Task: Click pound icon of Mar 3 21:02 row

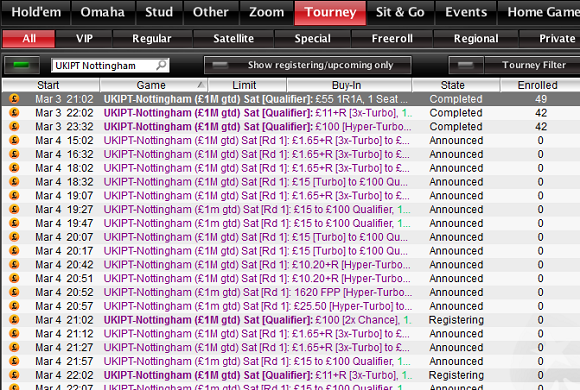Action: [x=14, y=99]
